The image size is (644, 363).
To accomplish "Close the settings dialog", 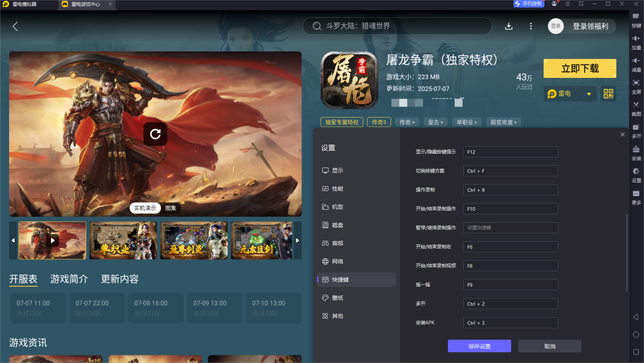I will click(x=623, y=134).
